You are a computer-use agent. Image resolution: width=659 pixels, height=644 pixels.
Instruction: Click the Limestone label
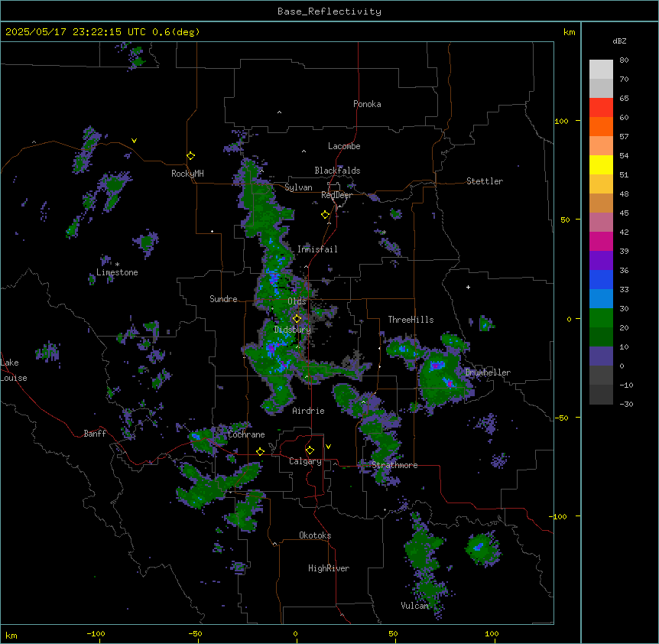point(117,272)
